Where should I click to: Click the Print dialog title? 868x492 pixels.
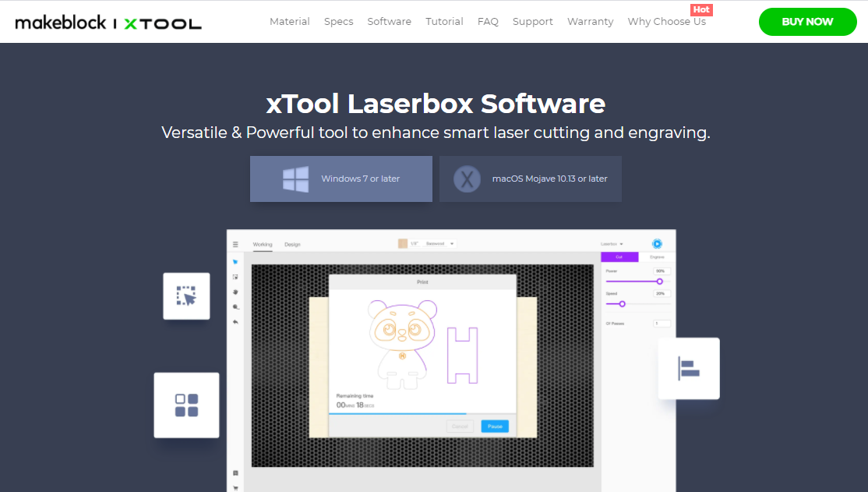(x=422, y=282)
